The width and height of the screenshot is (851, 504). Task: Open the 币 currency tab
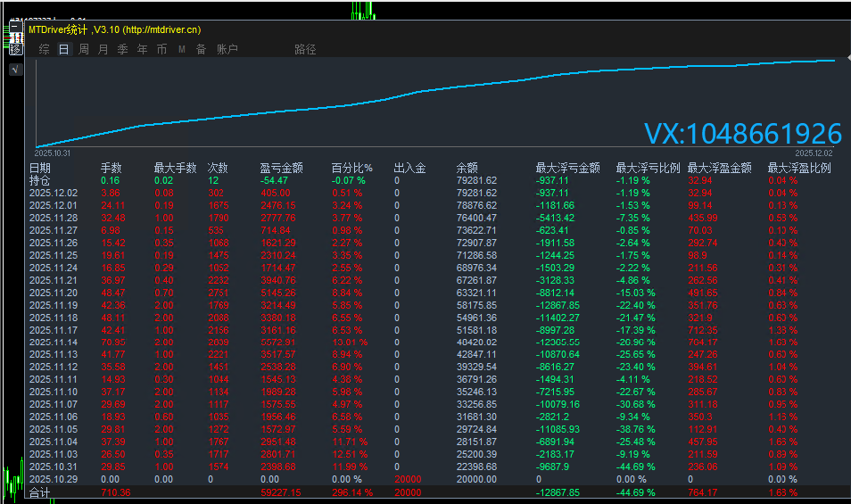(161, 49)
